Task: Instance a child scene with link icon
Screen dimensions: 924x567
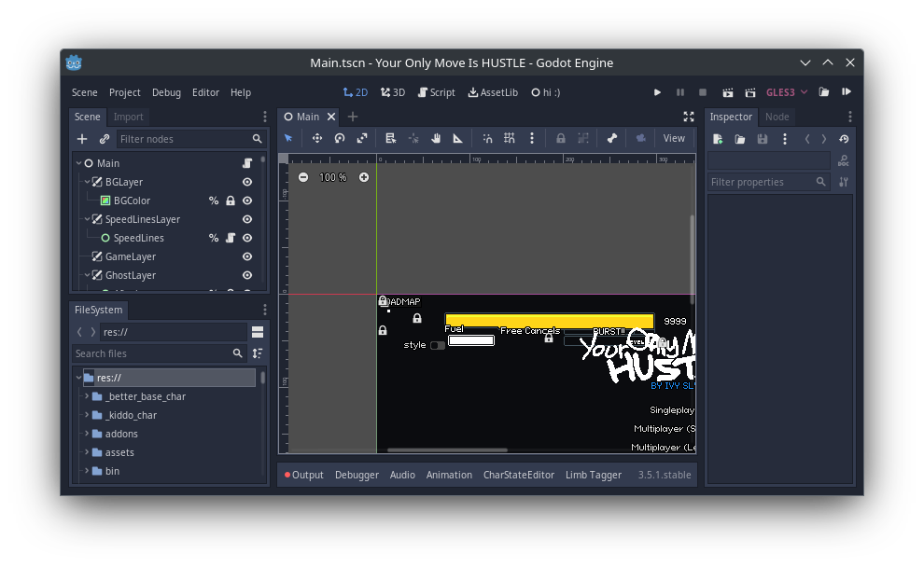Action: 105,139
